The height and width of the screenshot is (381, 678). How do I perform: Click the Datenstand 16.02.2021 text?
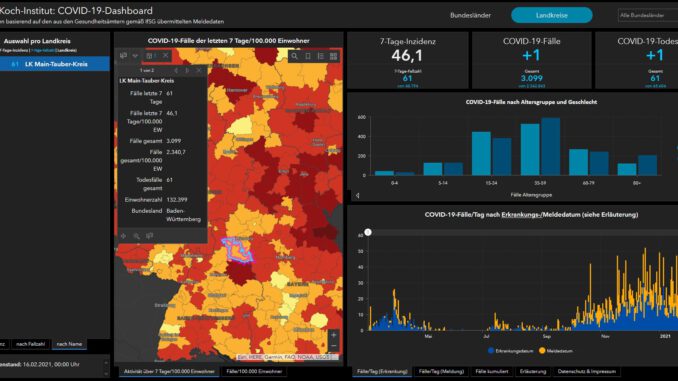(40, 364)
